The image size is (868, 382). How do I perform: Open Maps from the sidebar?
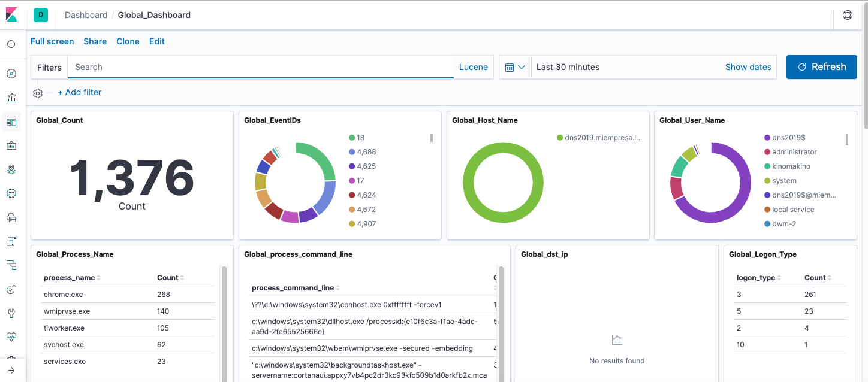11,169
